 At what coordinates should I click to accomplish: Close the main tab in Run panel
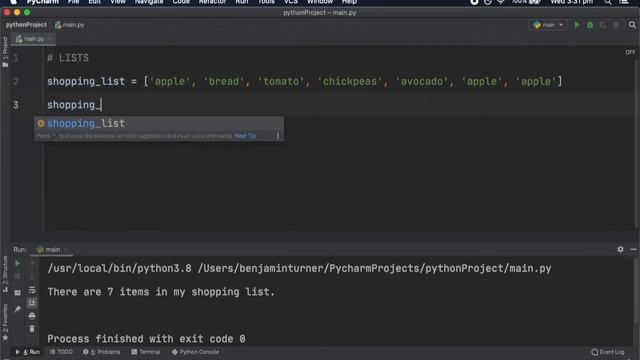coord(66,249)
